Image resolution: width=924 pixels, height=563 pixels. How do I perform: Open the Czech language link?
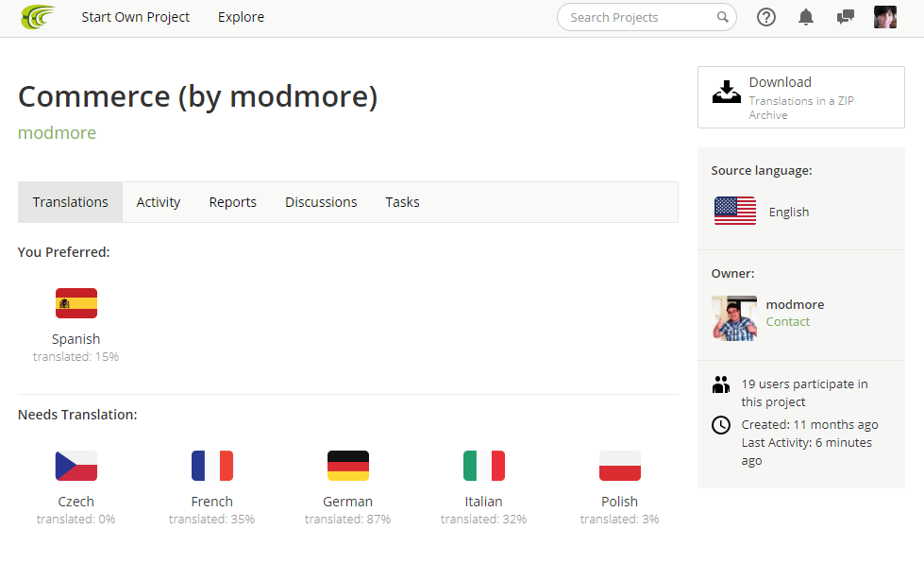click(76, 502)
